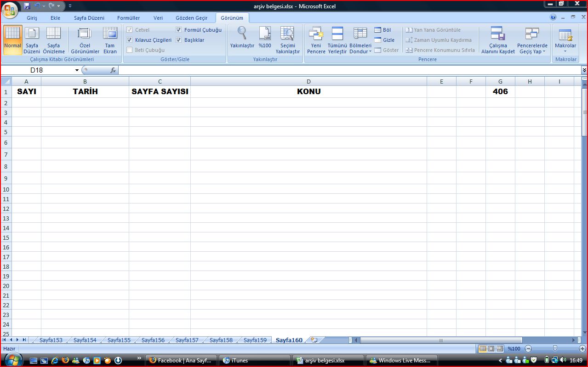
Task: Open iTunes from the taskbar
Action: pos(254,361)
